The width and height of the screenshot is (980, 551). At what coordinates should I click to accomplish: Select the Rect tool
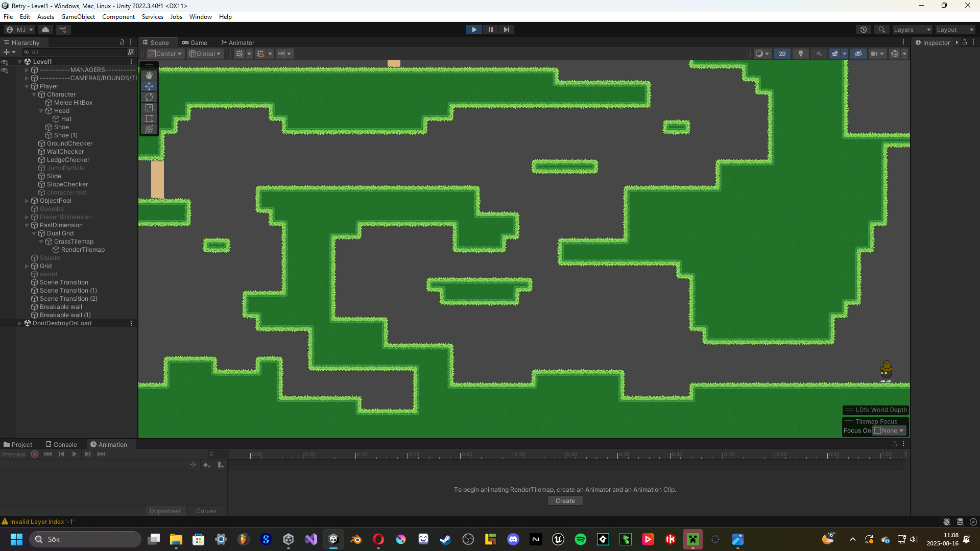149,118
